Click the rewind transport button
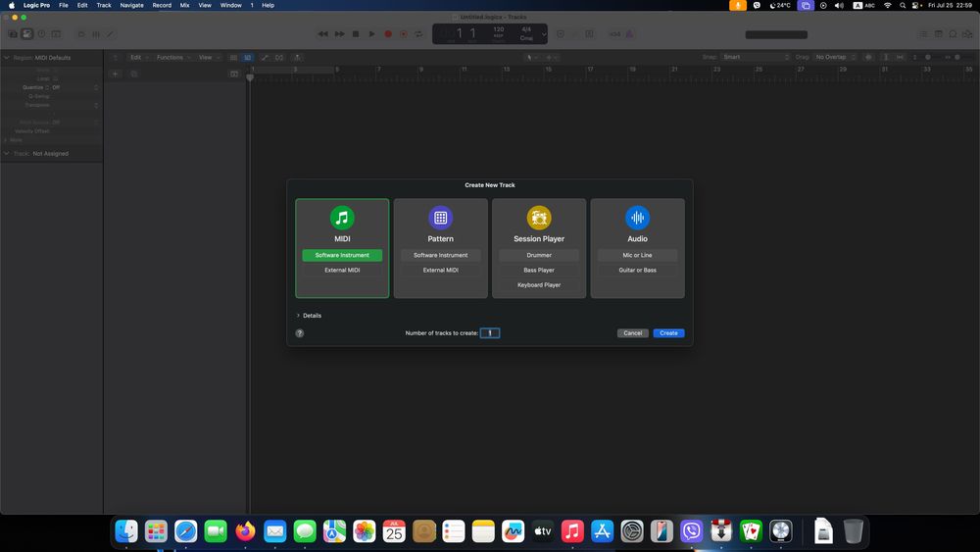Image resolution: width=980 pixels, height=552 pixels. (323, 33)
